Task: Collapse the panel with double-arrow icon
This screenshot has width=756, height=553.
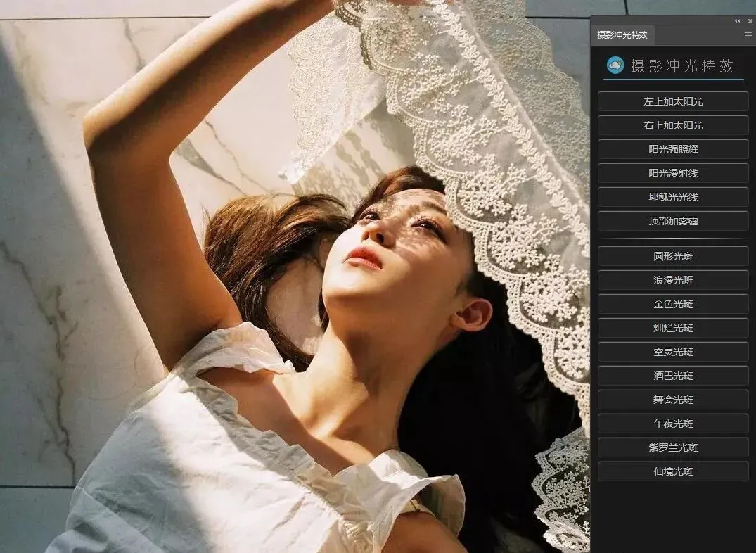Action: (x=737, y=20)
